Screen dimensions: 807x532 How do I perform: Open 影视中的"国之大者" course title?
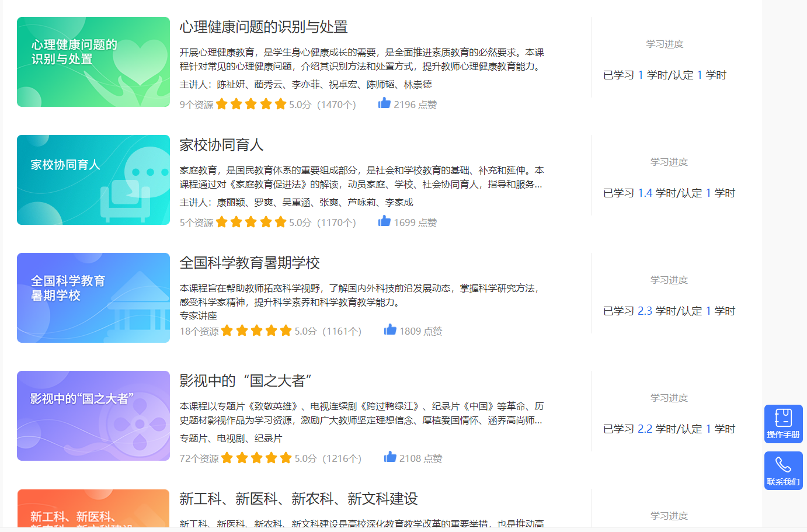click(245, 381)
